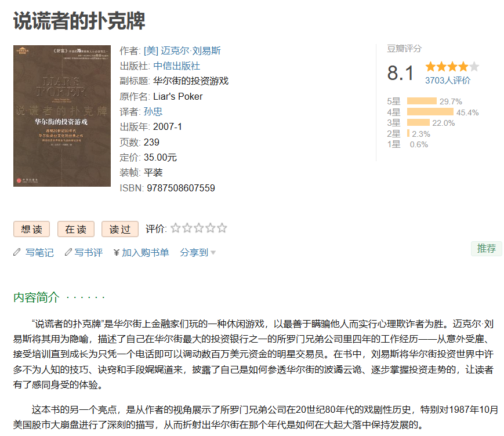Click the 29.7% percentage
504x436 pixels.
click(x=451, y=101)
